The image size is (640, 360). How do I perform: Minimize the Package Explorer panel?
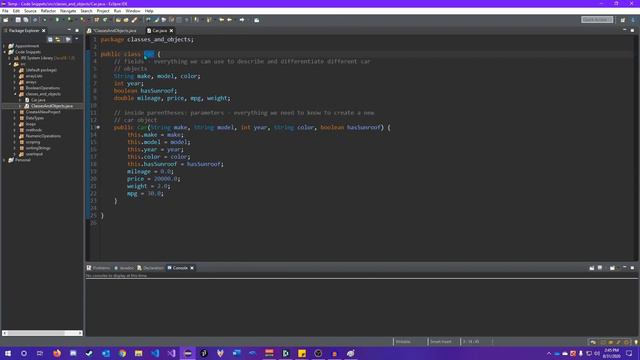pos(69,31)
